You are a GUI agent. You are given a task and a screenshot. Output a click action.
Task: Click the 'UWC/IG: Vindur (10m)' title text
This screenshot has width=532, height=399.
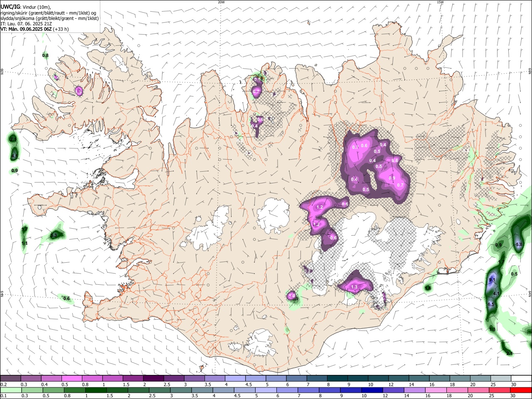pyautogui.click(x=26, y=7)
